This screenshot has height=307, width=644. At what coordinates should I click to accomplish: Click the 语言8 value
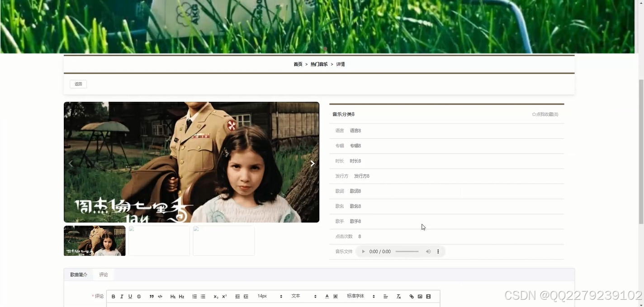355,131
